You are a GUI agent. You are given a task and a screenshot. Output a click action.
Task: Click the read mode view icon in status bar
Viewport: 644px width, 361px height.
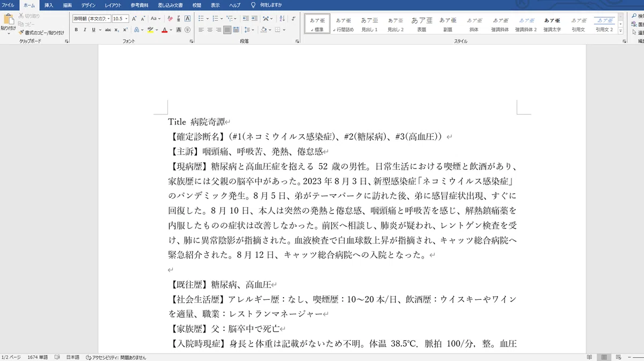pyautogui.click(x=590, y=357)
